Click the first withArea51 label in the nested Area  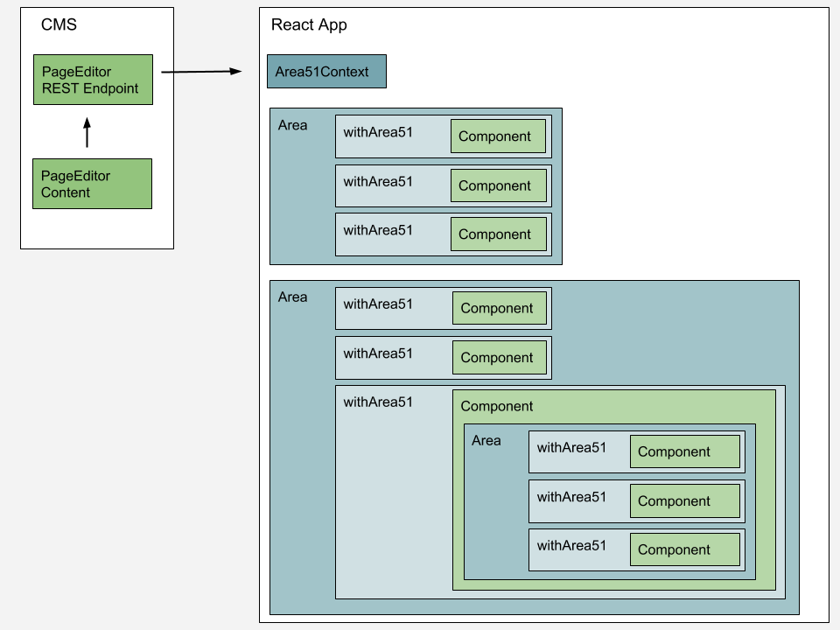tap(571, 447)
